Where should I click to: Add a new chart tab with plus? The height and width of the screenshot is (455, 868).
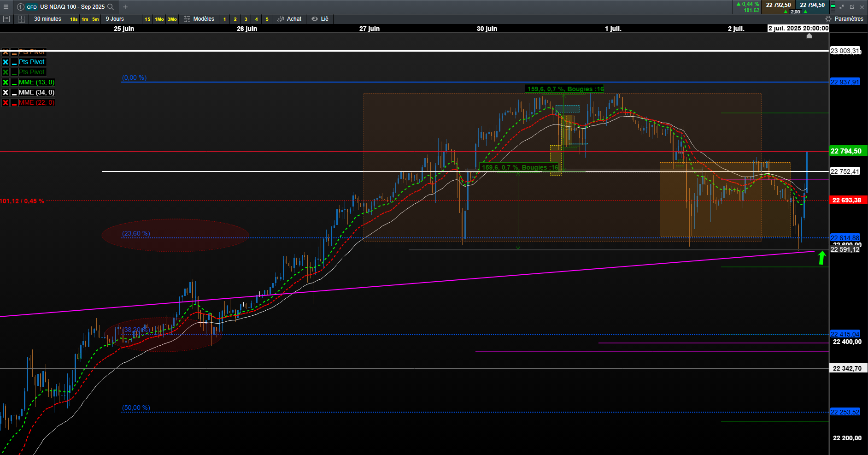click(x=125, y=7)
